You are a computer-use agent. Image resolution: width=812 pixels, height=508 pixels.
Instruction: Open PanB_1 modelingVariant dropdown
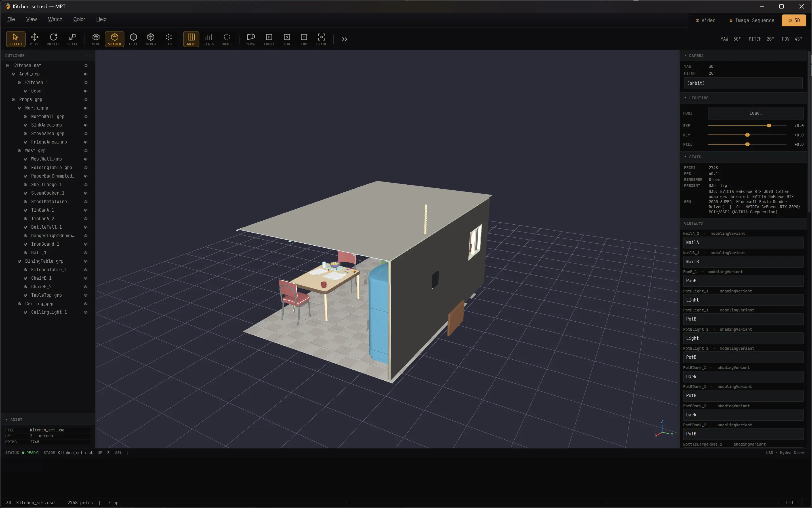pos(743,281)
